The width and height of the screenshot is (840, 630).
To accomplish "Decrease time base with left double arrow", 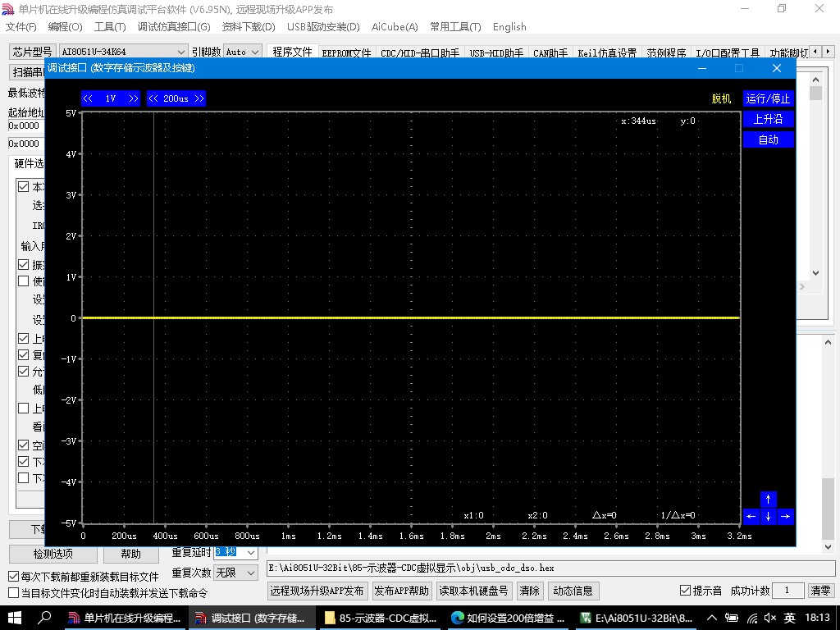I will (153, 98).
